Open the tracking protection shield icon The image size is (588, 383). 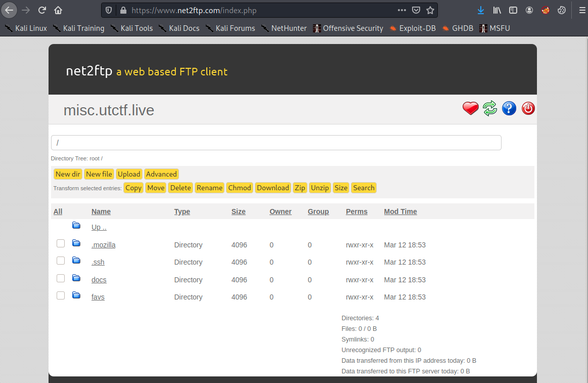click(x=109, y=10)
